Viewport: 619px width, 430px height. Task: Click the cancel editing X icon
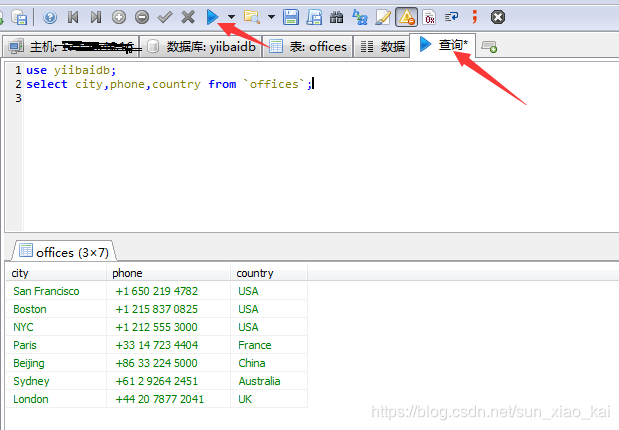pyautogui.click(x=188, y=17)
